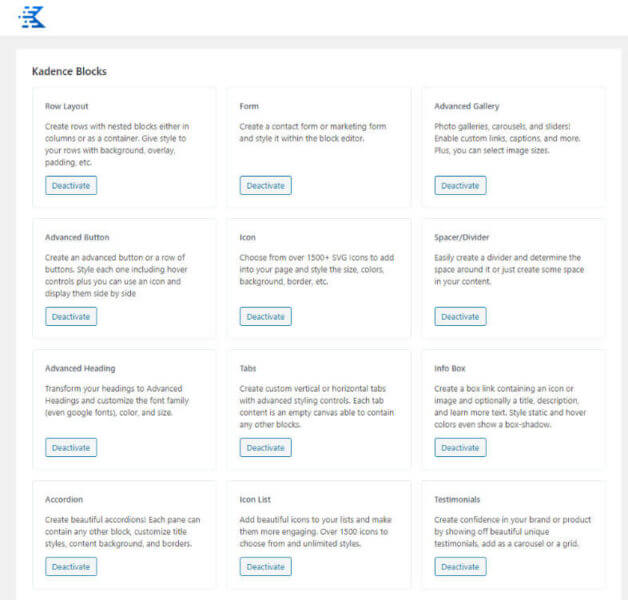
Task: Deactivate the Icon List block
Action: [265, 566]
